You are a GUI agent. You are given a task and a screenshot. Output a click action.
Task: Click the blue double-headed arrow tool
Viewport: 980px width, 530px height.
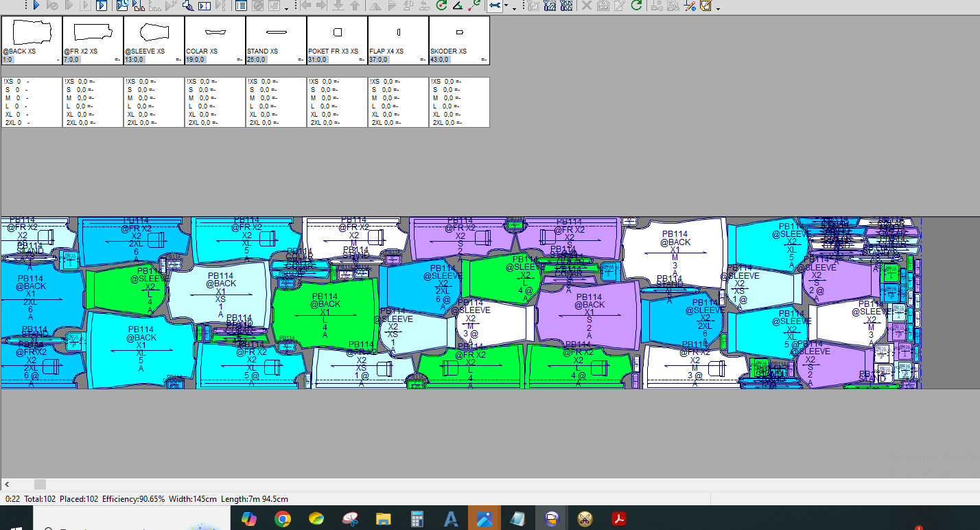(493, 5)
